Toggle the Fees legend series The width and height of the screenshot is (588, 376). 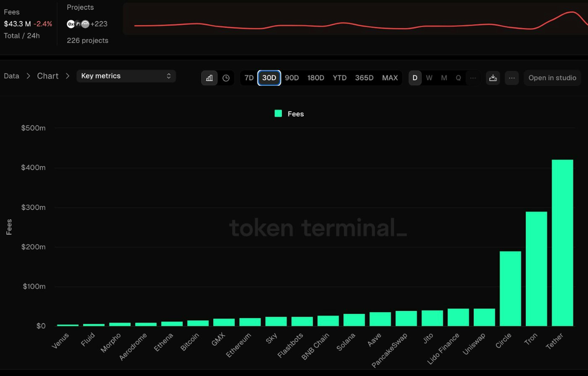point(296,114)
